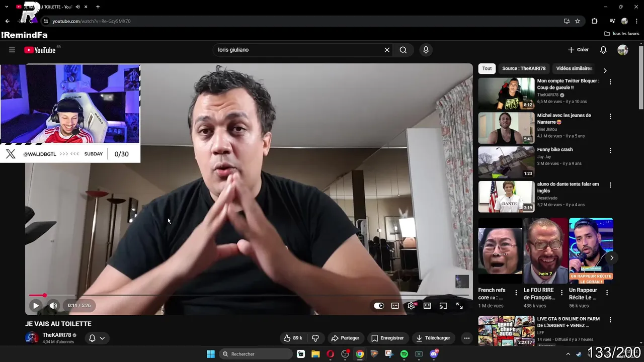Viewport: 644px width, 362px height.
Task: Open Spotify from taskbar
Action: click(x=404, y=354)
